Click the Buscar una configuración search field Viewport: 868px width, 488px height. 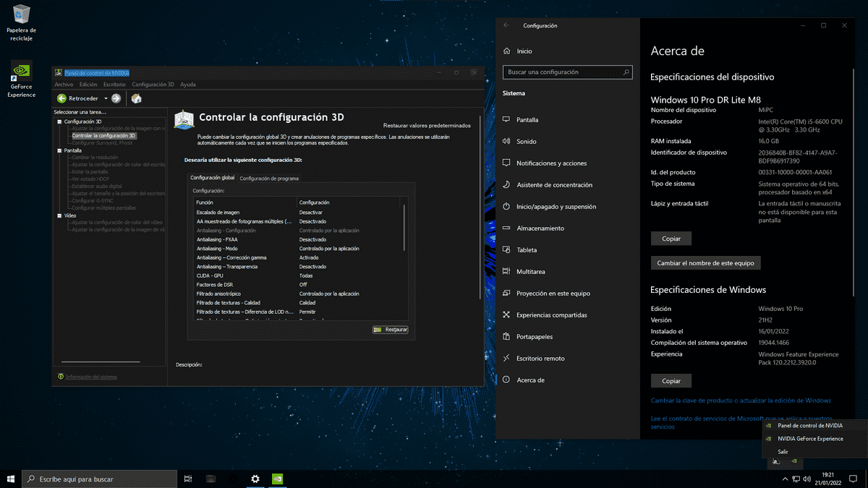[x=568, y=72]
